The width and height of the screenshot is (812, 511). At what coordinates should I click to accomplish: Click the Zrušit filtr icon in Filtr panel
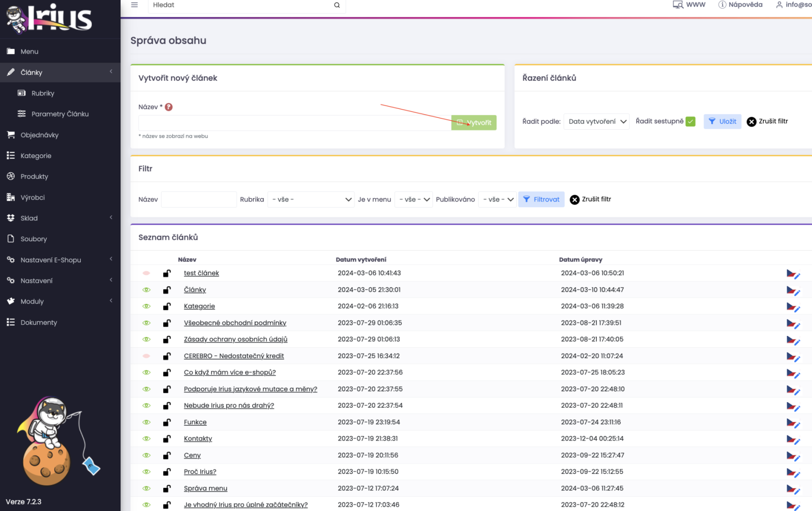click(574, 200)
